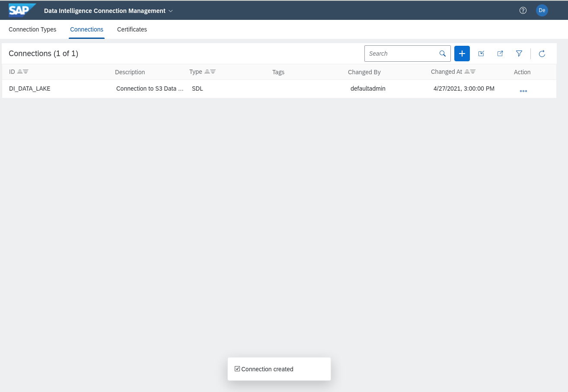
Task: Click the SAP logo
Action: point(22,10)
